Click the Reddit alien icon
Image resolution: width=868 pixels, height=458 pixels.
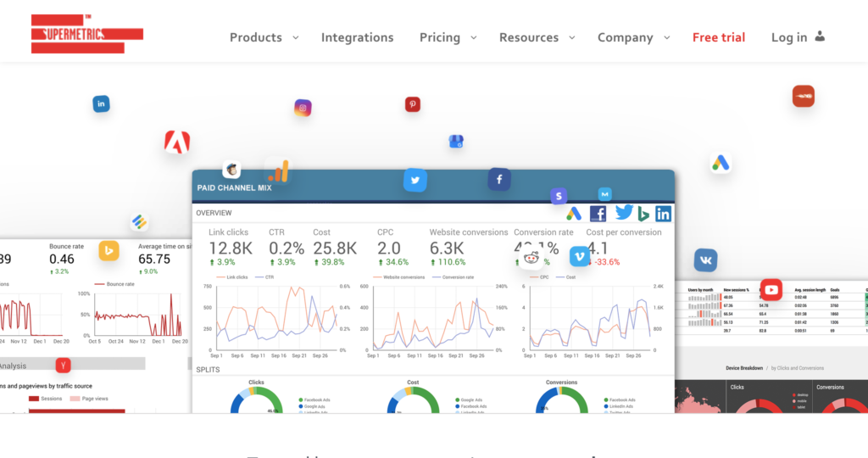click(x=531, y=258)
